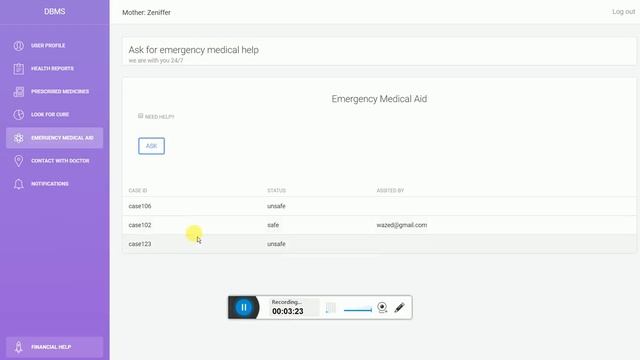Click the Financial Help rocket icon
Image resolution: width=640 pixels, height=360 pixels.
(x=18, y=347)
